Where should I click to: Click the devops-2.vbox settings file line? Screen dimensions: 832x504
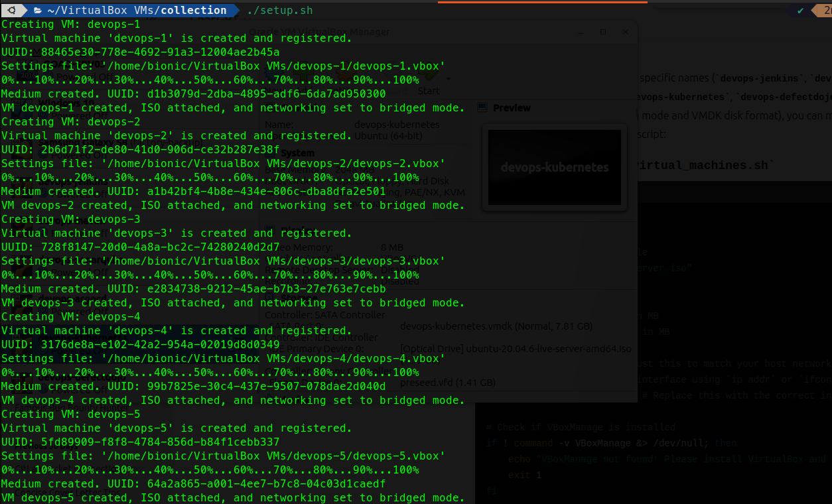(x=224, y=164)
